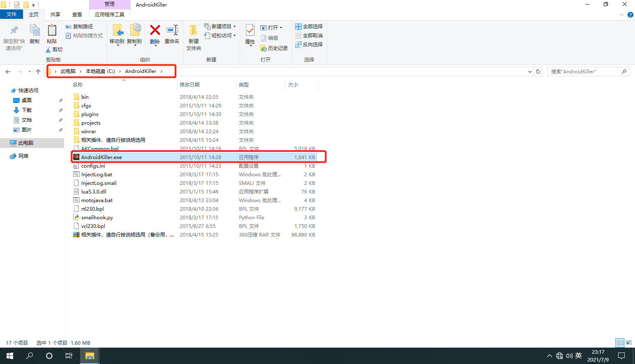Click Select All (全部选择) in ribbon
Screen dimensions: 635x364
309,26
